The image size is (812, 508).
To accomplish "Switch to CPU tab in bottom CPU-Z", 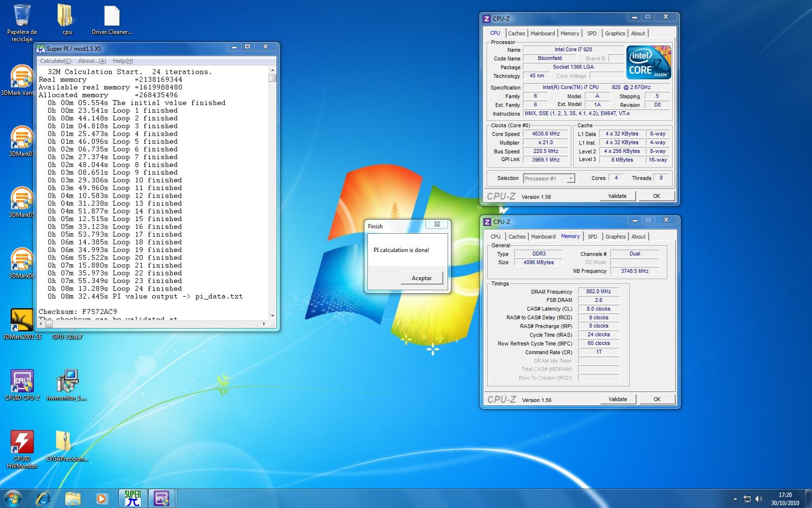I will [495, 237].
